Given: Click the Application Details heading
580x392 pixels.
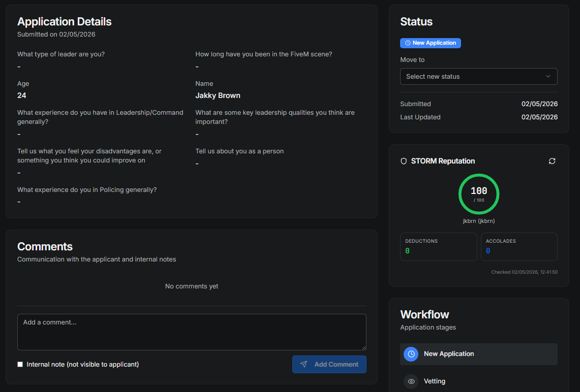Looking at the screenshot, I should pos(65,21).
